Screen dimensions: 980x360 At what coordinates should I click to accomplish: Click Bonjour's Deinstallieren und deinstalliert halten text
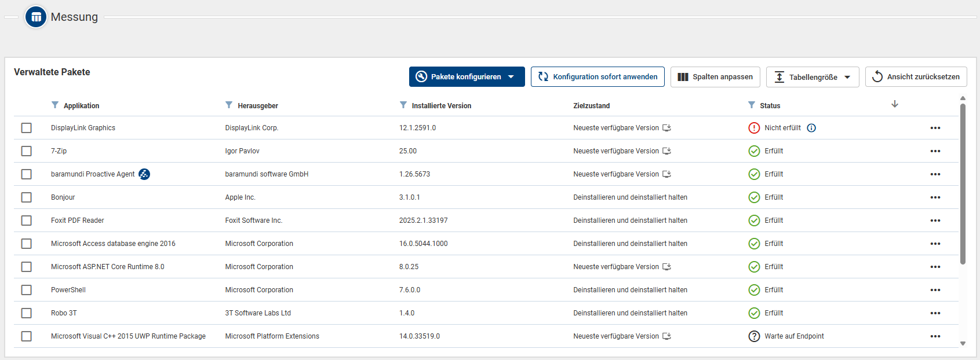(x=630, y=197)
